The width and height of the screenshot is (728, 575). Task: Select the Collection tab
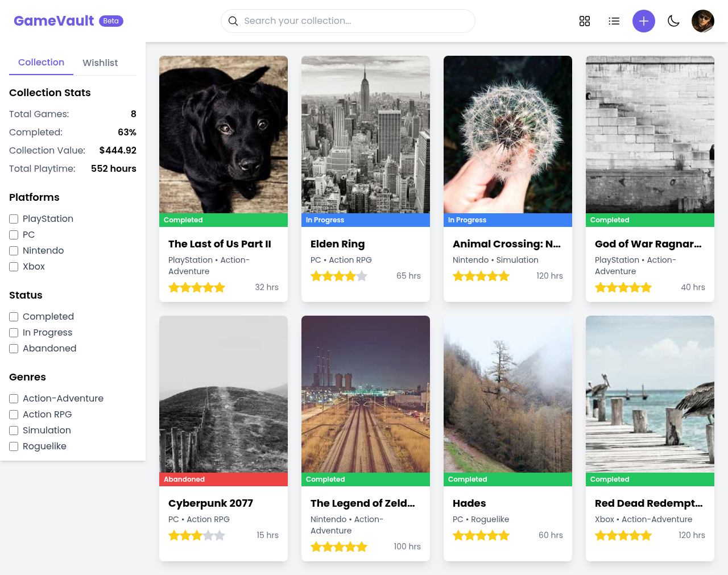41,63
